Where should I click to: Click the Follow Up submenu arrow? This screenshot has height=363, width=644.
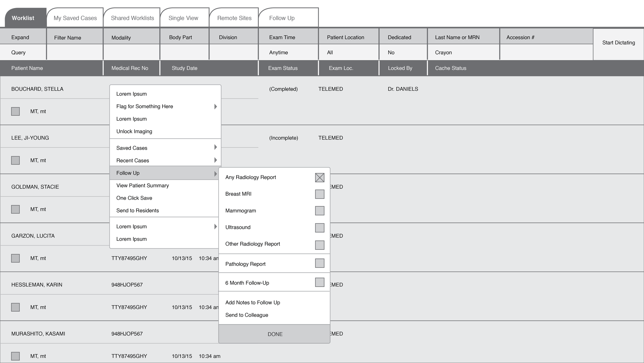[x=216, y=174]
